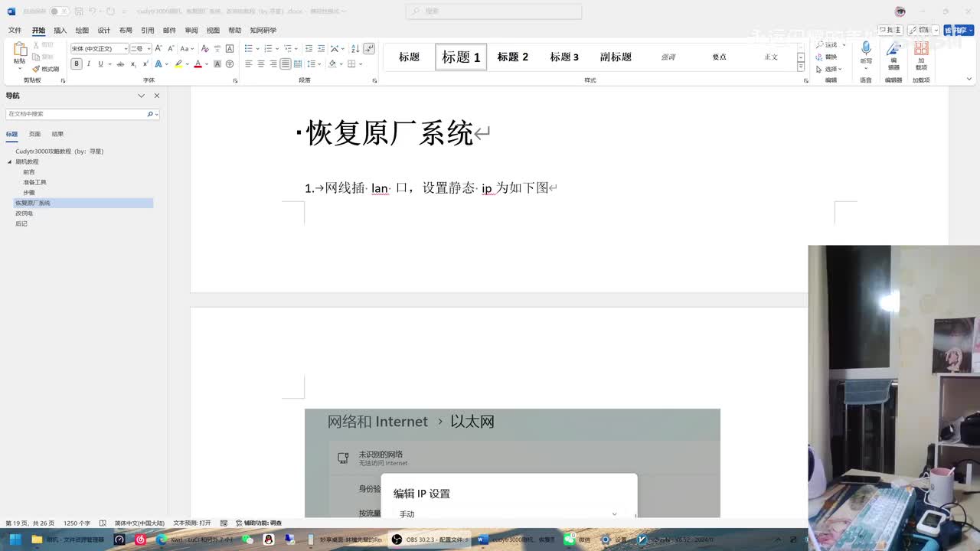Open Navigation pane options dropdown

(141, 96)
